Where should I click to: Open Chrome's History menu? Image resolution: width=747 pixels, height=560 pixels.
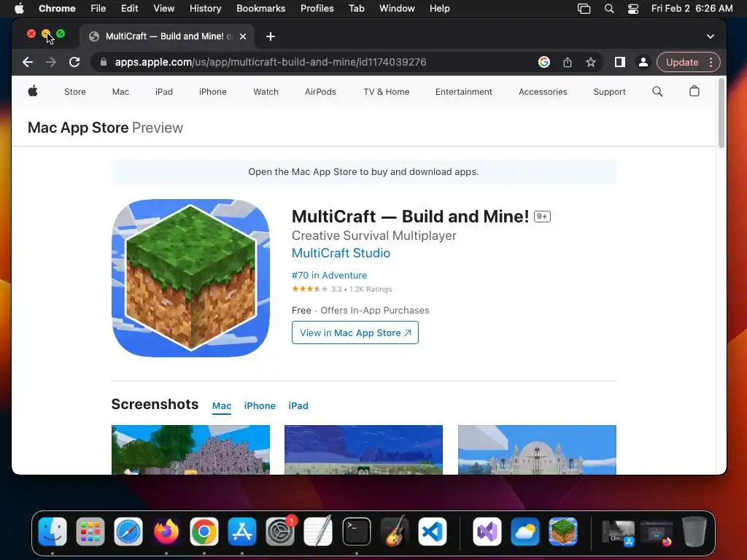tap(205, 9)
